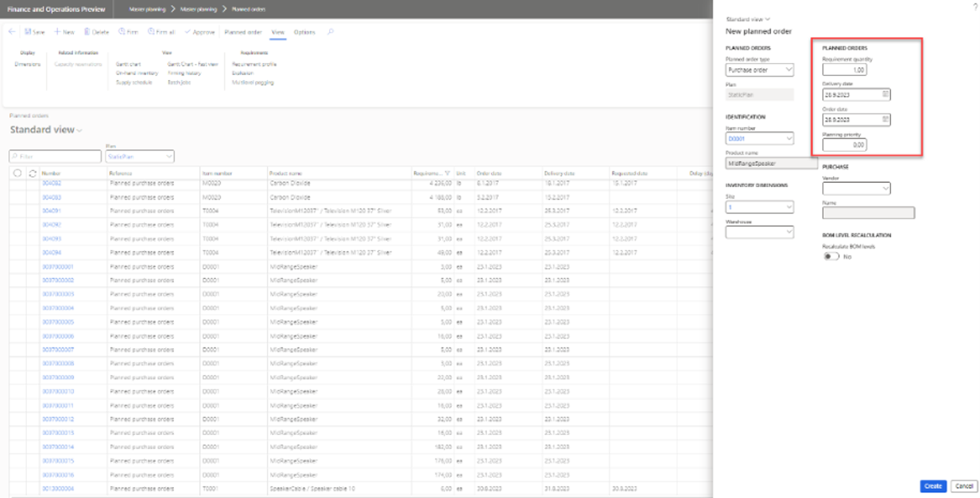Select the SpeakerCable / Speaker cable 10 cell

tap(339, 489)
